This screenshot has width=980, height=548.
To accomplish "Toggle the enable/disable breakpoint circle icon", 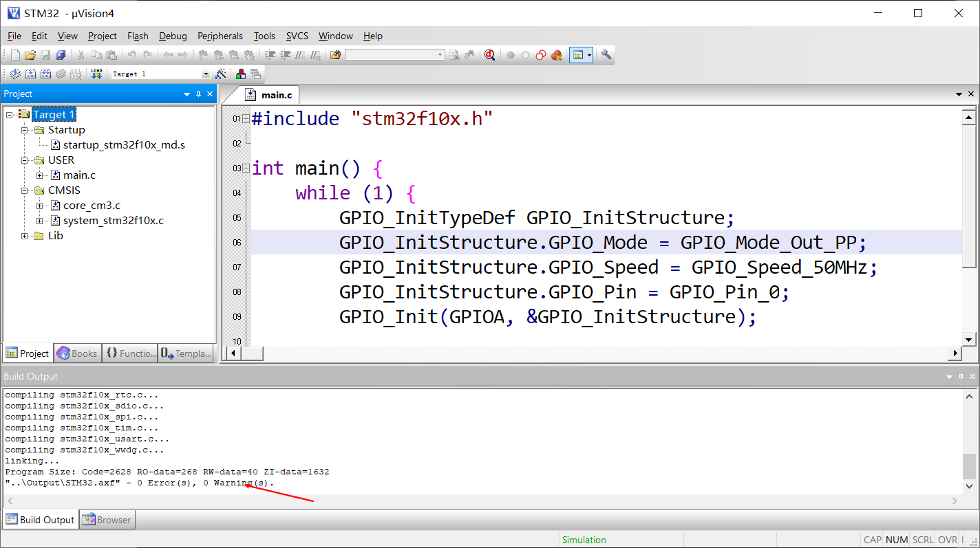I will (525, 55).
